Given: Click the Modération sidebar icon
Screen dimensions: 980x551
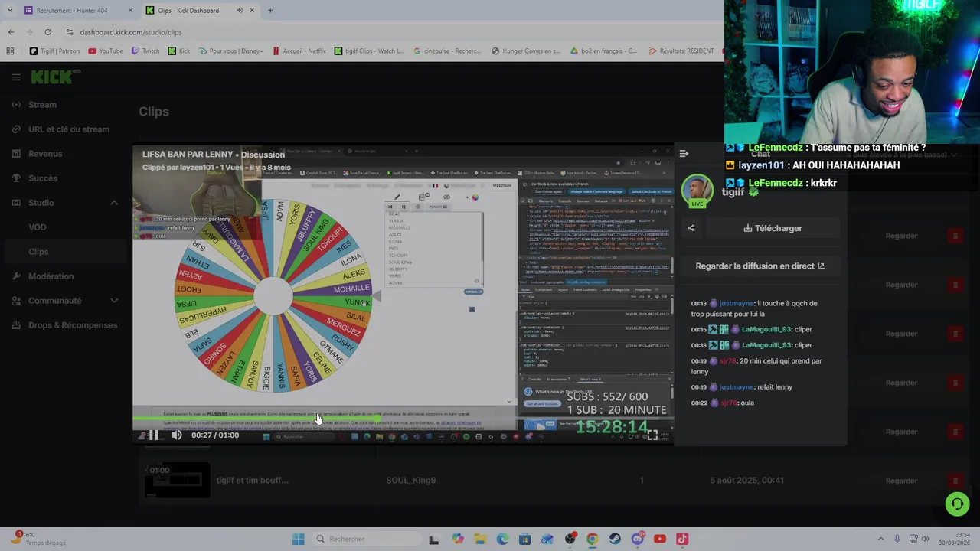Looking at the screenshot, I should click(x=16, y=275).
